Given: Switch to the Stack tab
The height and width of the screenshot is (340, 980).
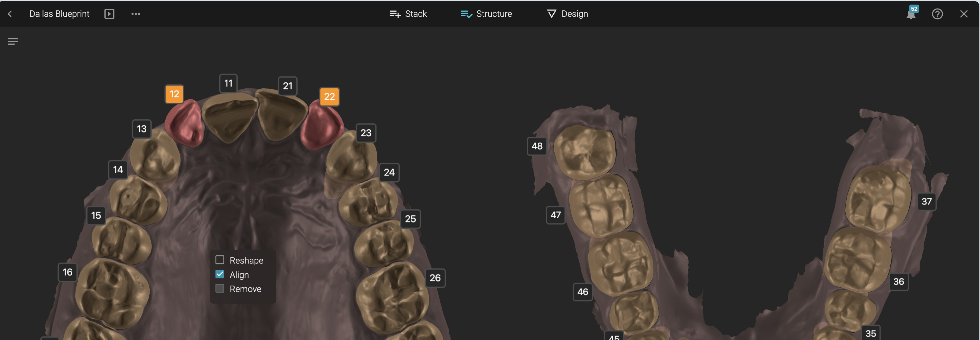Looking at the screenshot, I should click(408, 14).
